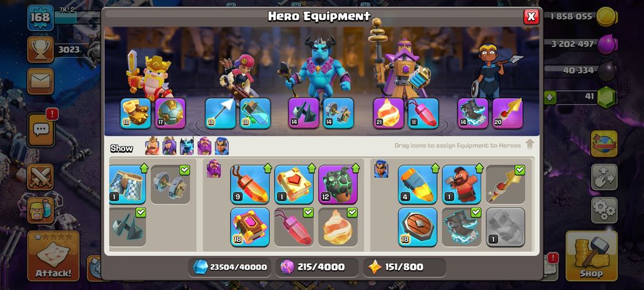Tap the upgrade arrow on Hog Rider Puppet
The image size is (644, 290).
[479, 168]
